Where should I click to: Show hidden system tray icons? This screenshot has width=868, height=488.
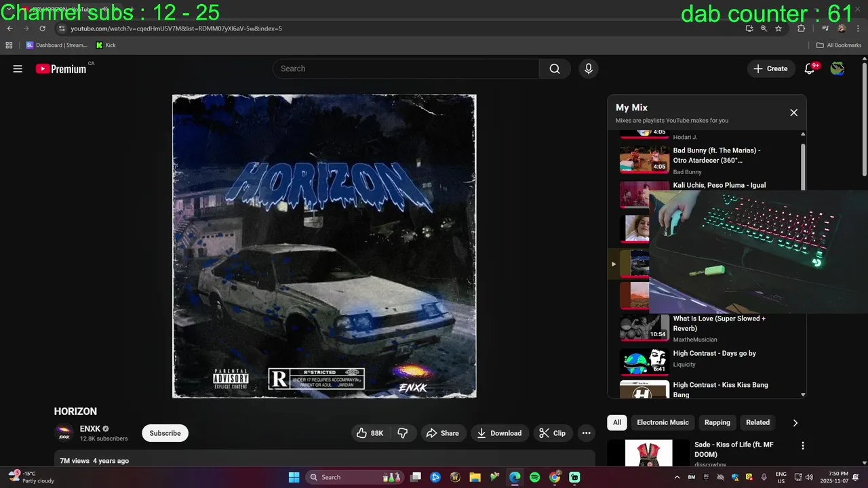tap(677, 477)
